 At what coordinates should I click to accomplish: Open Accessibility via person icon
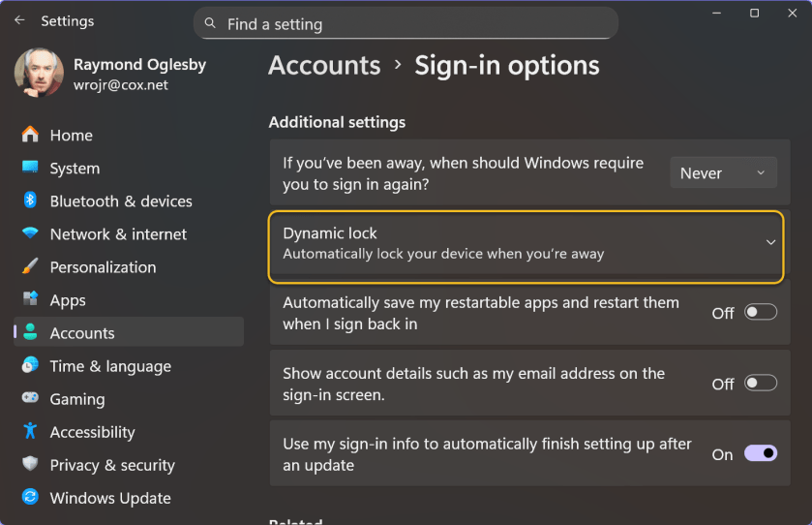click(30, 431)
